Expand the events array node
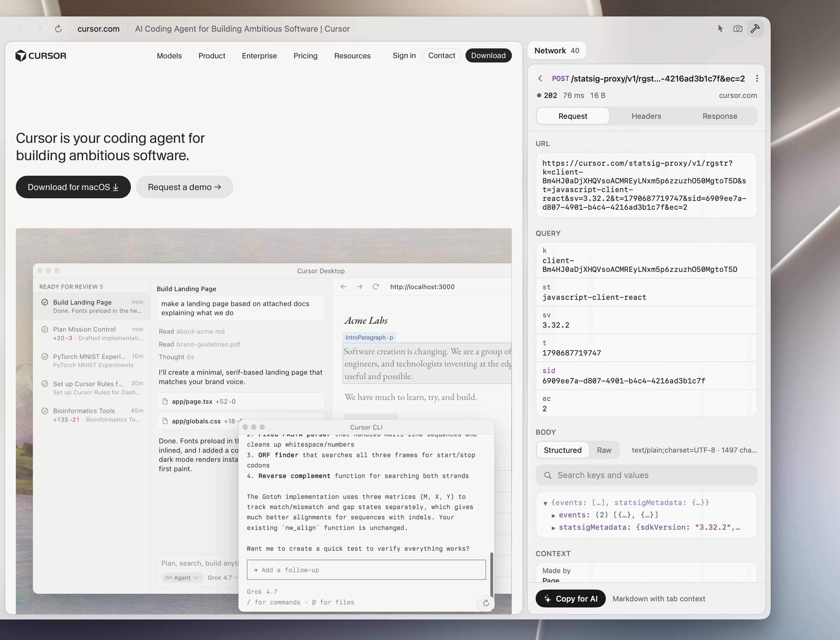The image size is (840, 640). (553, 515)
